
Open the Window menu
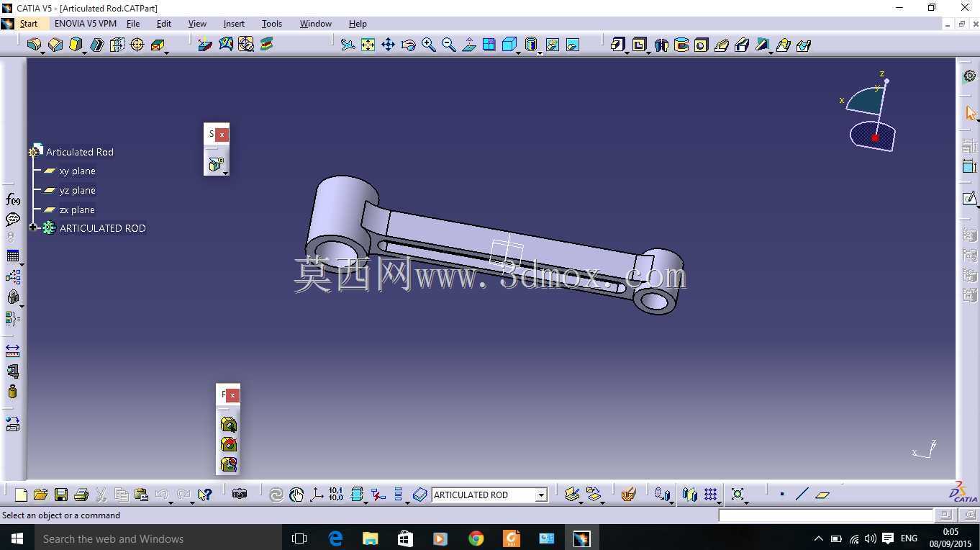[x=315, y=24]
